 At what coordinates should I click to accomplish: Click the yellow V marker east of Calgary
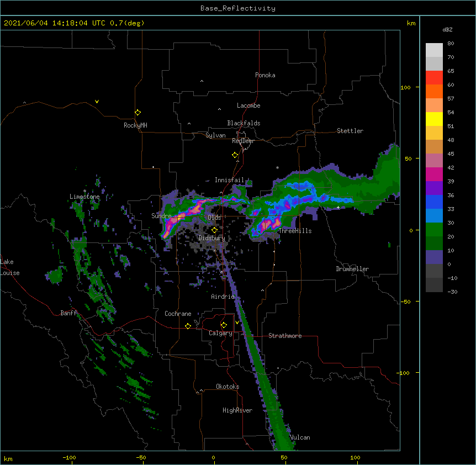237,323
